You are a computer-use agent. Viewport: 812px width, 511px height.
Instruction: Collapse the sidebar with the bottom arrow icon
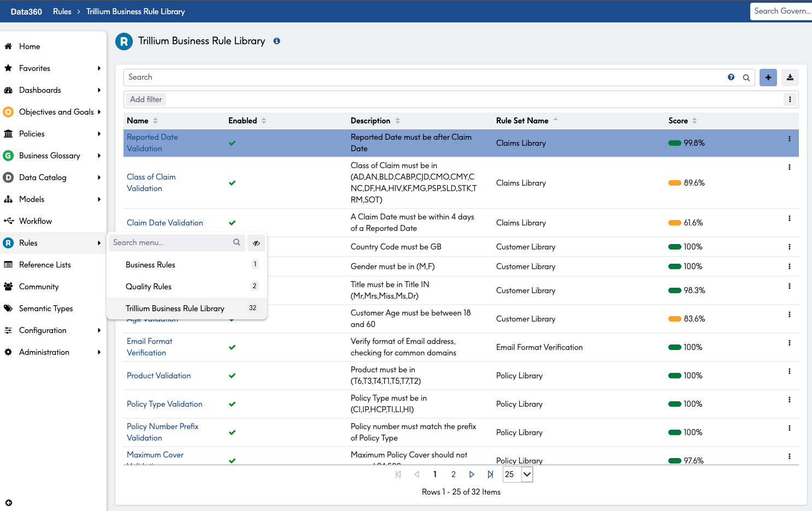(x=9, y=503)
